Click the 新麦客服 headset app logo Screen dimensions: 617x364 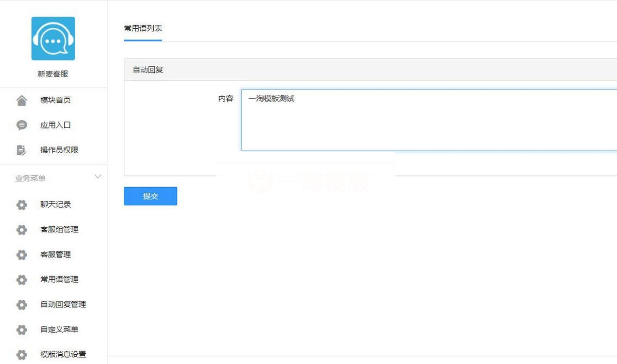53,38
